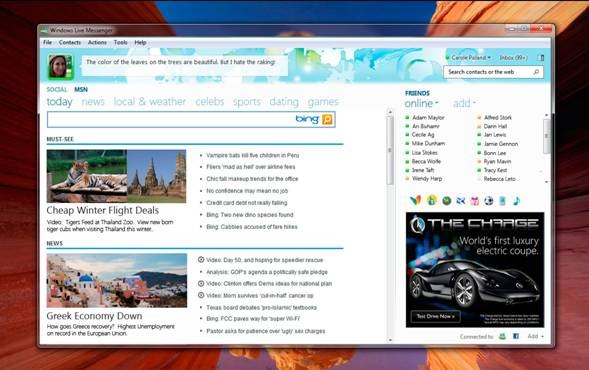Click the MSN content vertical scrollbar thumb

(390, 150)
